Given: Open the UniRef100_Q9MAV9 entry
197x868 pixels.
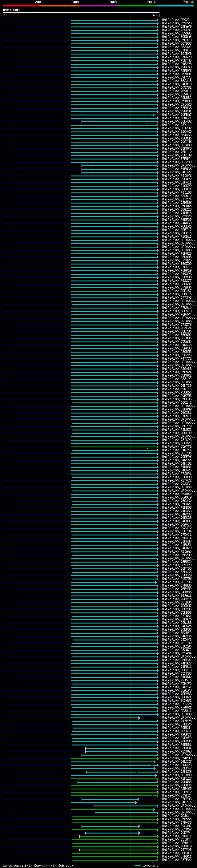Looking at the screenshot, I should (x=176, y=26).
